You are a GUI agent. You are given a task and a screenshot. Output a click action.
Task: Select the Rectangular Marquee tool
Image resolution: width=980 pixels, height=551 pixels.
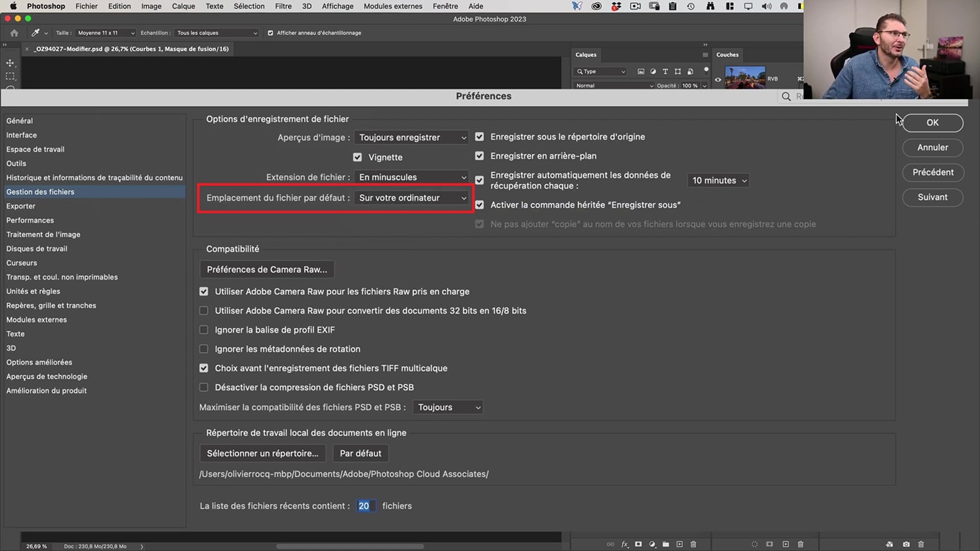point(10,76)
